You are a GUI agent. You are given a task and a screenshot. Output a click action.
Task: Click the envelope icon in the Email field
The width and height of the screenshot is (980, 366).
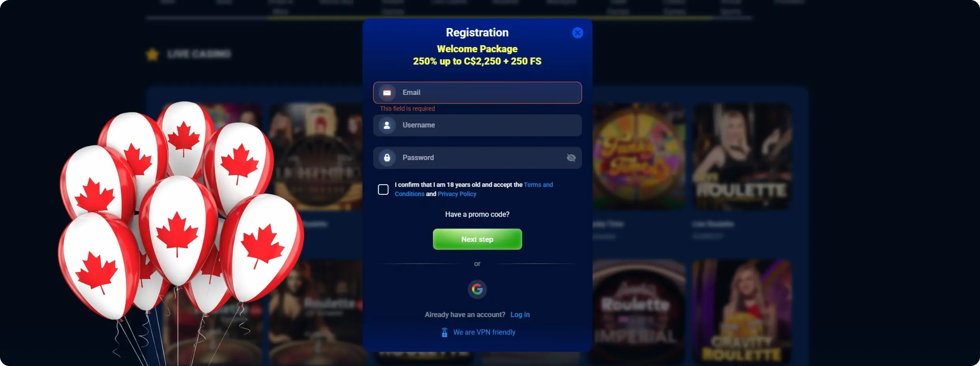[387, 93]
